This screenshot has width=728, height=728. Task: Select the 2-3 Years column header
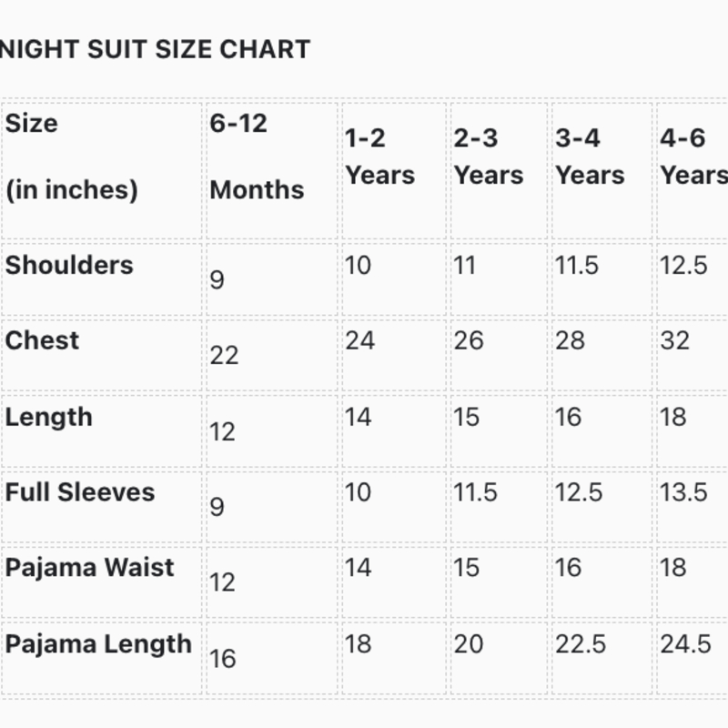(489, 157)
